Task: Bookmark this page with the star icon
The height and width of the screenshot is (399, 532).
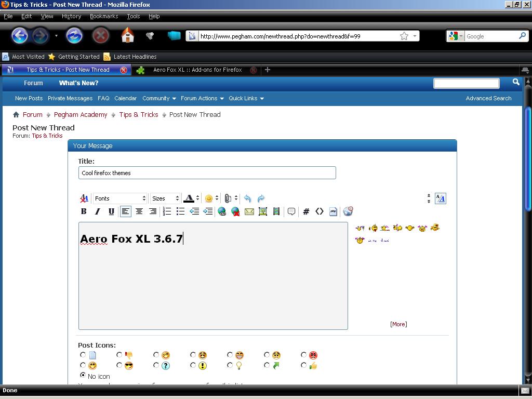Action: [x=404, y=36]
